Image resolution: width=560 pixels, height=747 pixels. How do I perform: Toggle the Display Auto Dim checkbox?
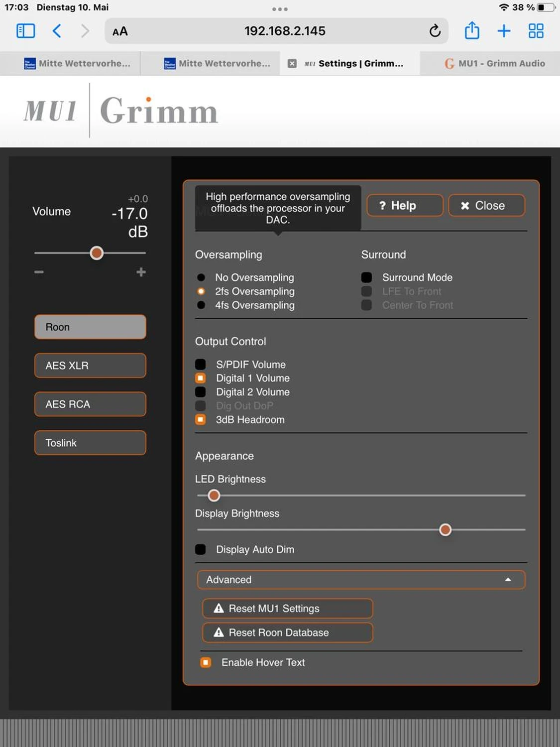[x=201, y=549]
